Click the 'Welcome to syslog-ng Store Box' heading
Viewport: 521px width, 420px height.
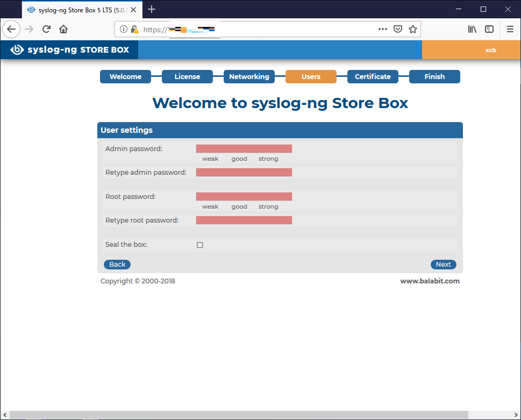[280, 103]
